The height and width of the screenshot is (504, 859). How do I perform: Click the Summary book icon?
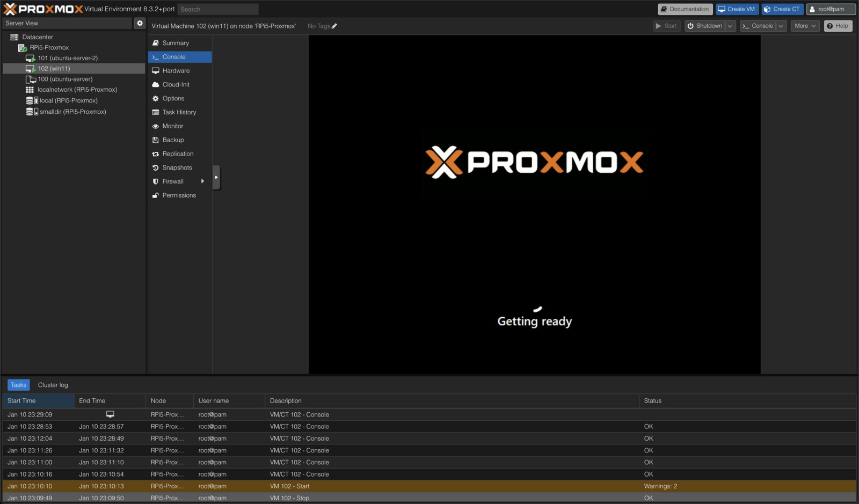[156, 43]
